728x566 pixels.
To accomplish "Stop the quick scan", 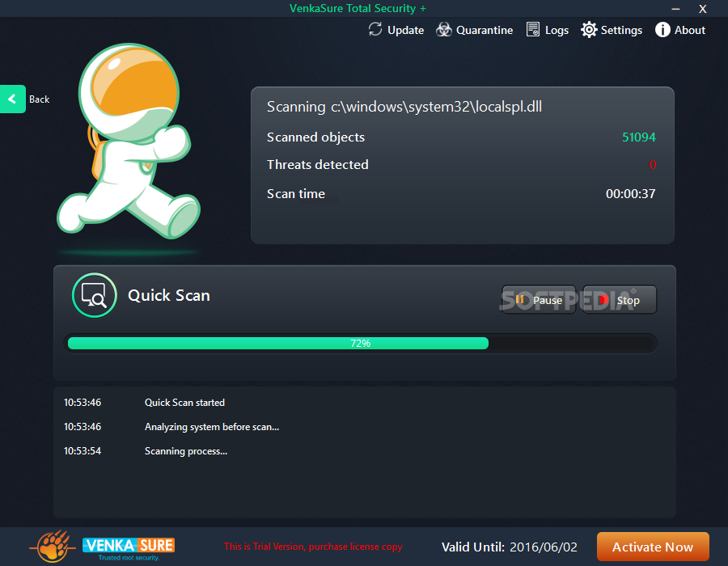I will pos(620,300).
